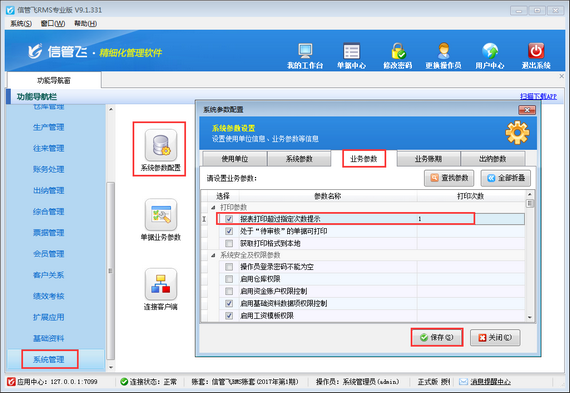Screen dimensions: 570x393
Task: Select 出纳管理 in navigation bar
Action: pyautogui.click(x=48, y=191)
